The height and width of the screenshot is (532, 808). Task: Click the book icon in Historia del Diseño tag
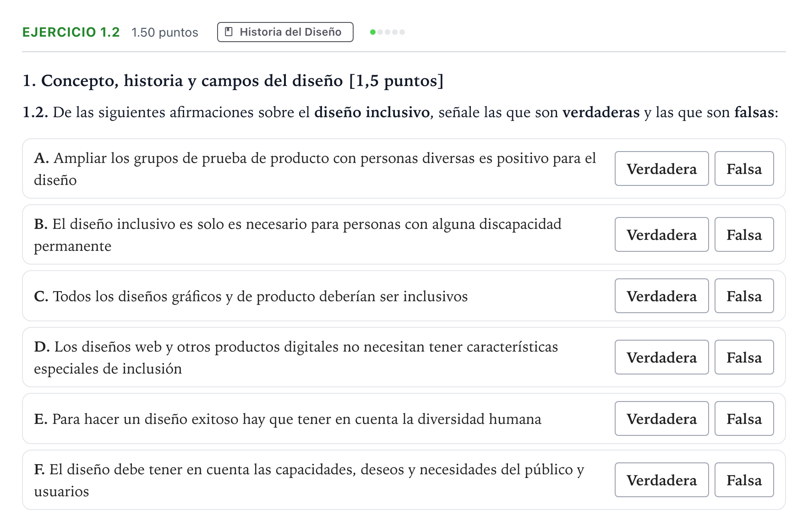[x=229, y=32]
